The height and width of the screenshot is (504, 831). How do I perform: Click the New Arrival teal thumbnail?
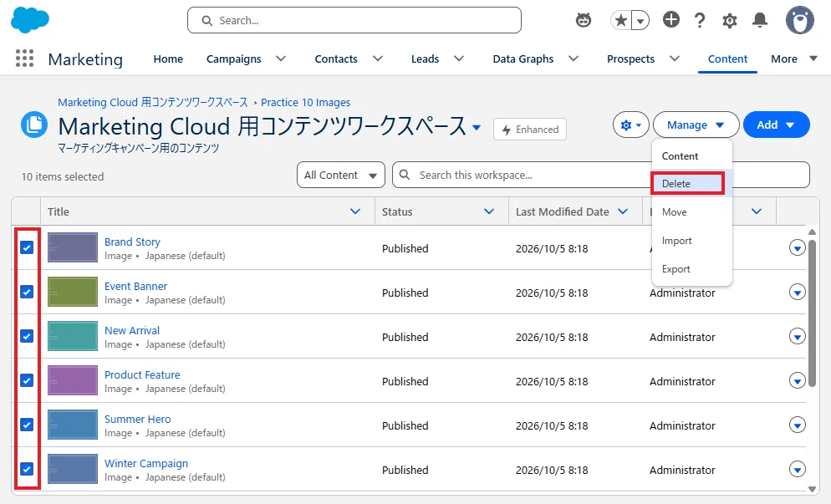pyautogui.click(x=73, y=336)
